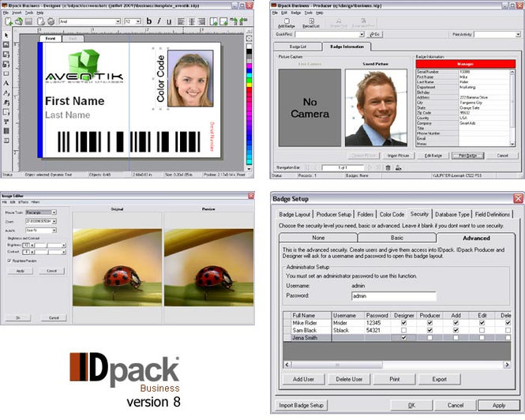Switch to Badge List tab in Producer

(x=298, y=47)
